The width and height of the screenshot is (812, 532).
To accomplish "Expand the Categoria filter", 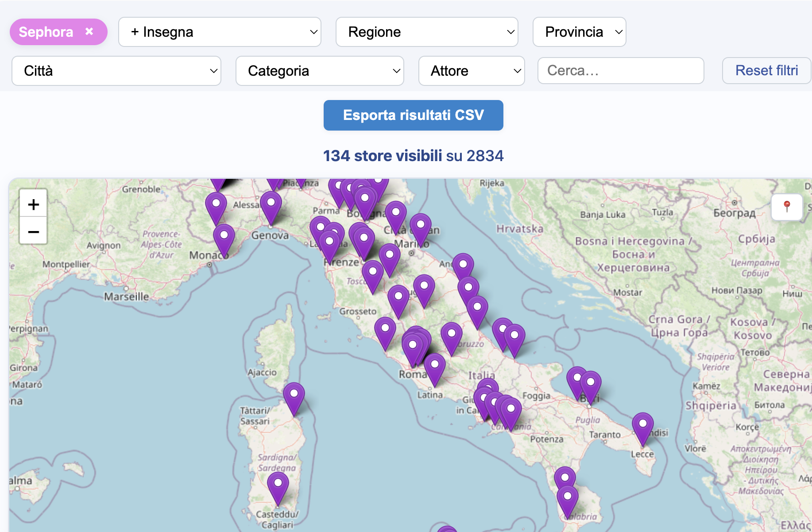I will click(319, 71).
